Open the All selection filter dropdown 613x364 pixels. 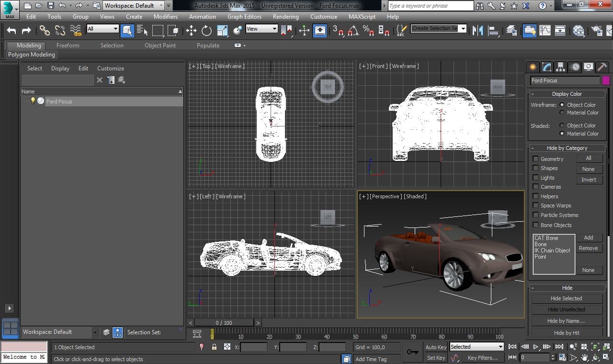(102, 29)
